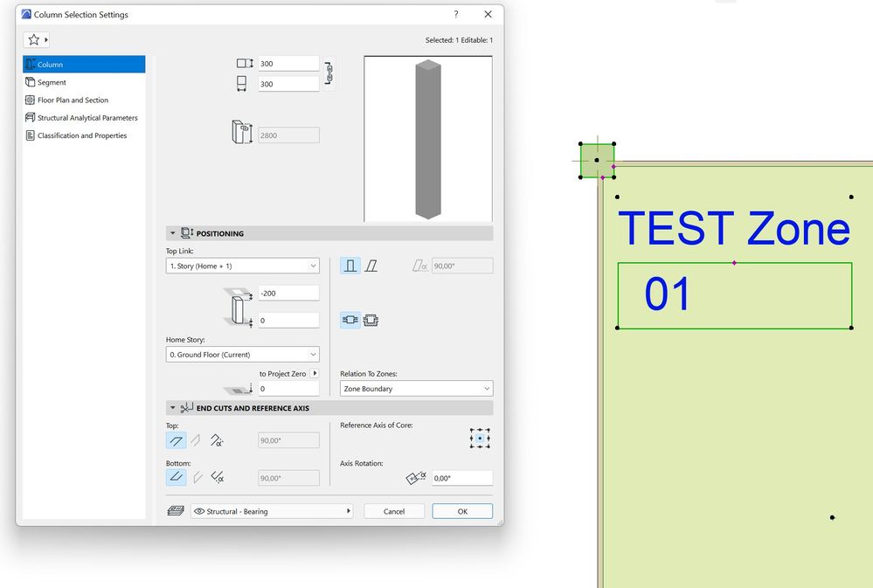Select the horizontal bottom end cut

tap(176, 477)
